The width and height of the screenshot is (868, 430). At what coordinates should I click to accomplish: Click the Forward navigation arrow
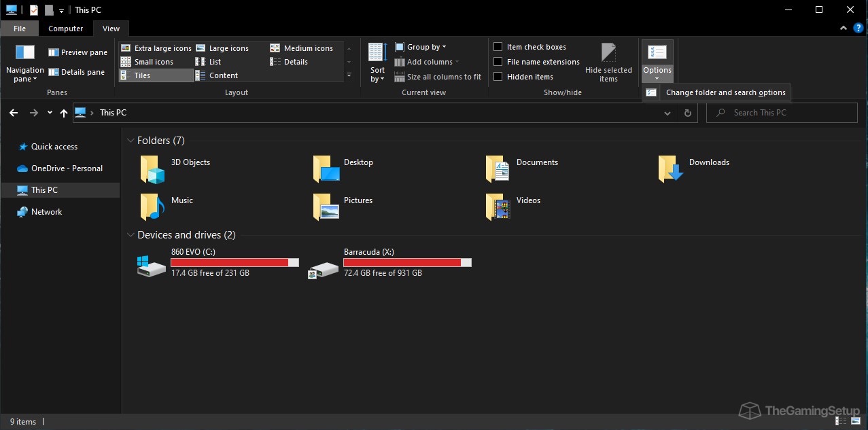click(34, 113)
